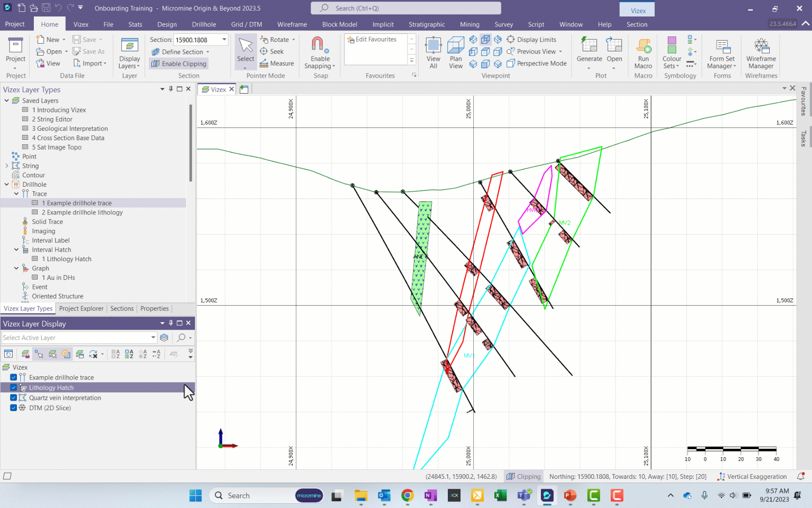Open the Block Model ribbon tab

pos(339,24)
